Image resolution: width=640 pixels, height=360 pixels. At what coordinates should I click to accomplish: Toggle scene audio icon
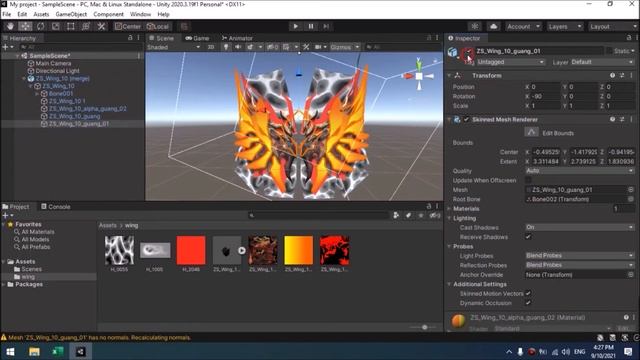(238, 47)
